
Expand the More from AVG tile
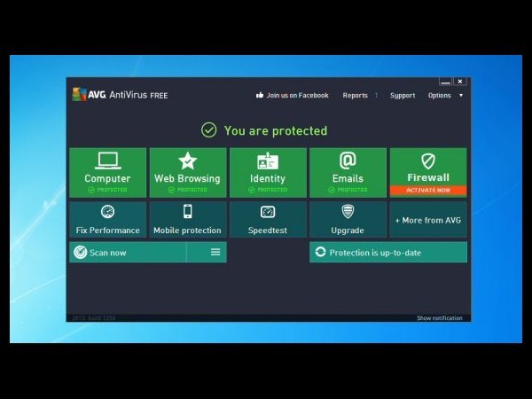coord(427,220)
